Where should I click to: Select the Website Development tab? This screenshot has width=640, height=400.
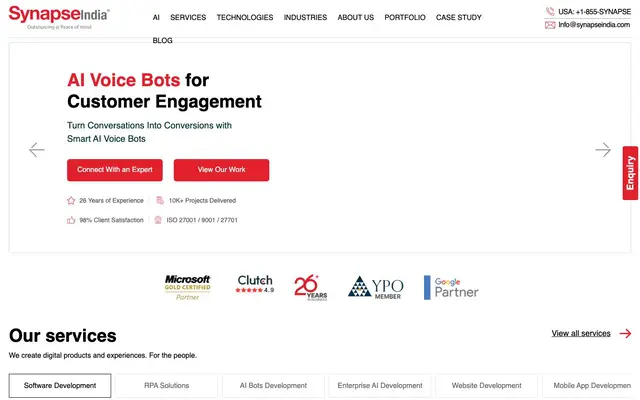click(x=487, y=385)
